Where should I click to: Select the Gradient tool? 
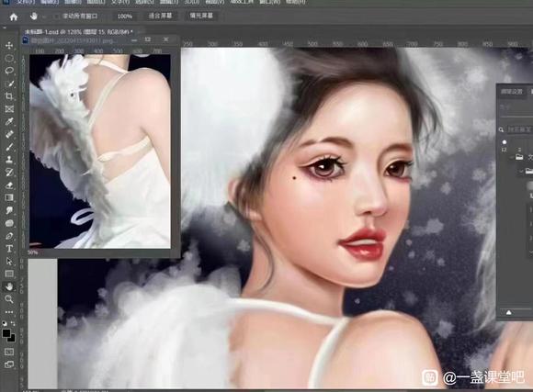9,197
